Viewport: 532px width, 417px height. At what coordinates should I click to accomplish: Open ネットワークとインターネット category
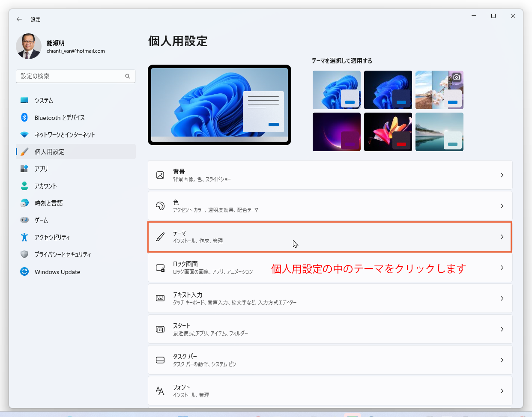(x=76, y=134)
